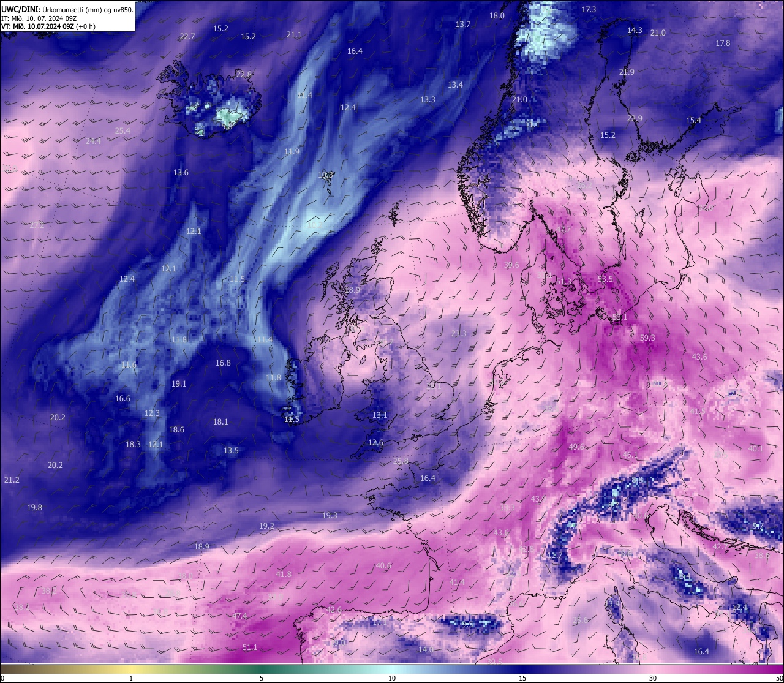Click the 24.4 map value

point(93,142)
